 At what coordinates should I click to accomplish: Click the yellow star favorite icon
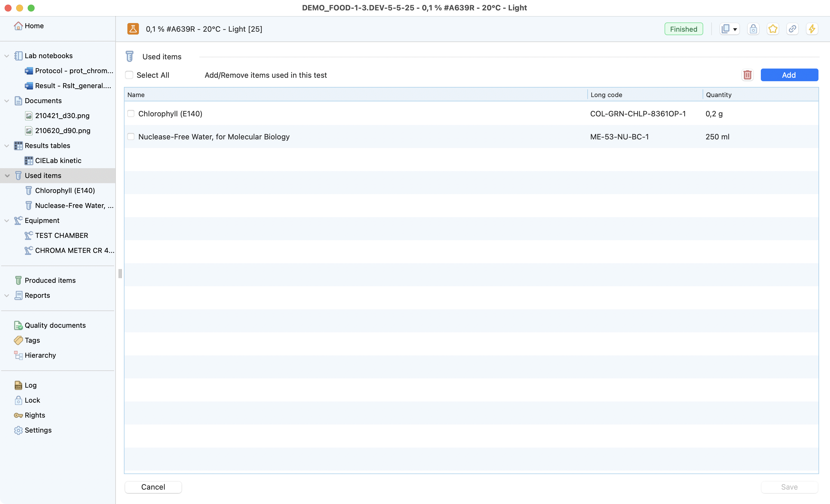pyautogui.click(x=773, y=29)
